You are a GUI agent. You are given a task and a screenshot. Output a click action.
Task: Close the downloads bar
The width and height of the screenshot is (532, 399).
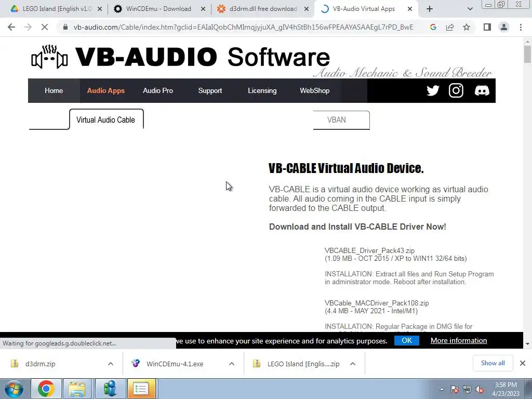pos(523,363)
